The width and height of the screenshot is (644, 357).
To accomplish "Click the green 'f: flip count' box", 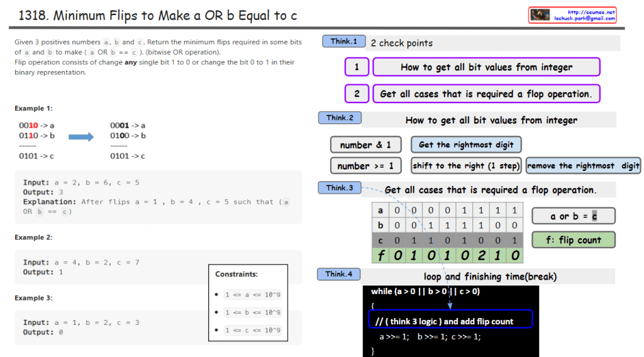I will pos(573,239).
